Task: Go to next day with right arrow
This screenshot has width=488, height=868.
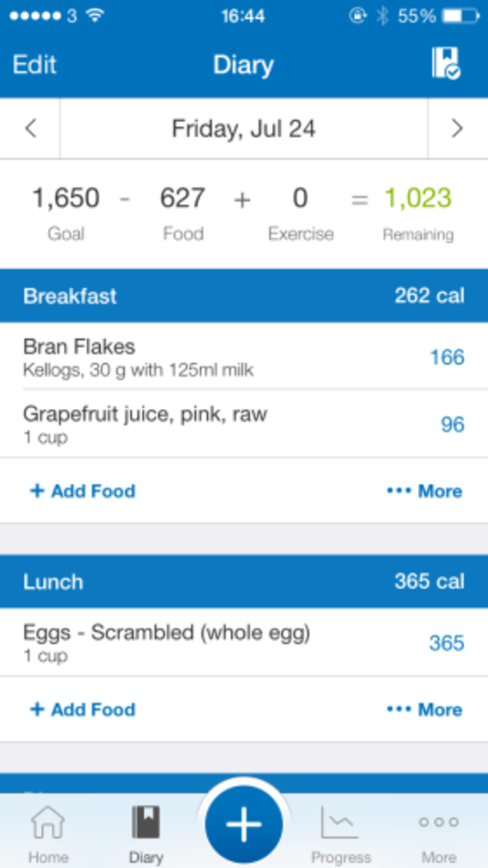Action: [457, 129]
